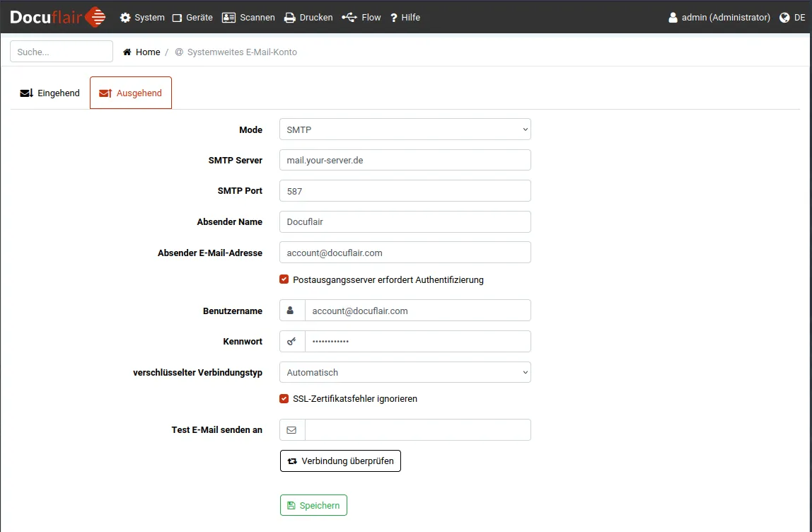Image resolution: width=812 pixels, height=532 pixels.
Task: Focus the SMTP Server input field
Action: pos(405,161)
